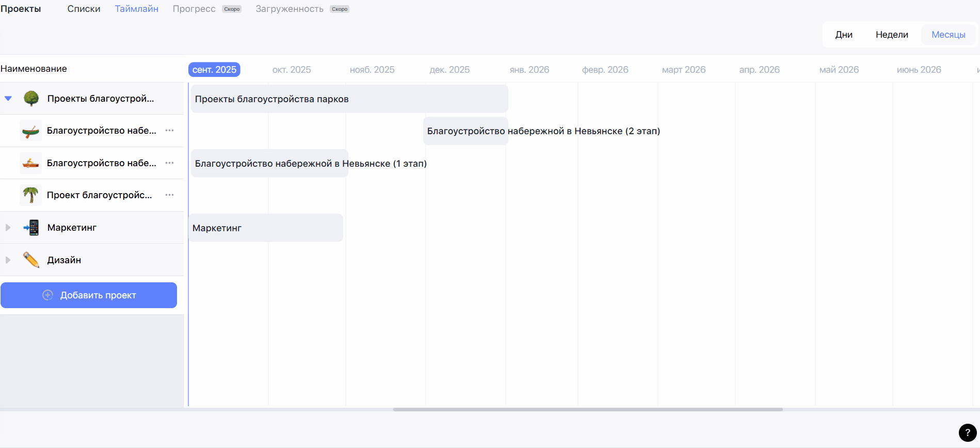Click Добавить проект button
This screenshot has height=448, width=980.
89,295
